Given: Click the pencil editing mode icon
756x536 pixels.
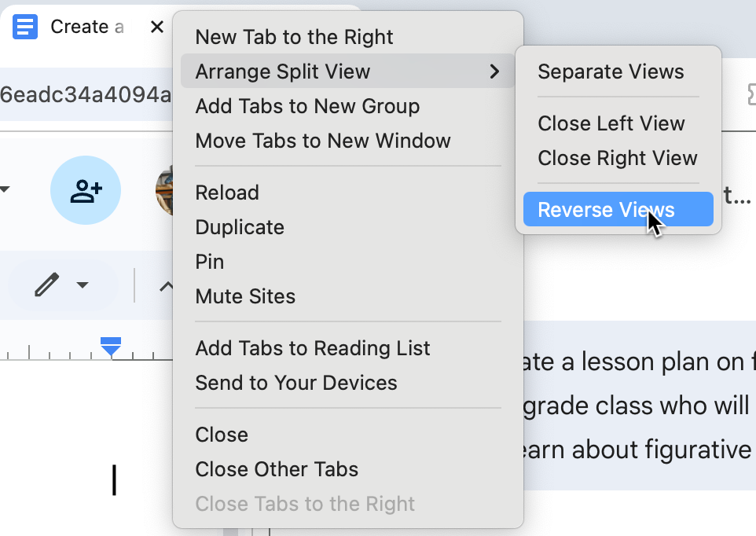Looking at the screenshot, I should click(x=46, y=285).
